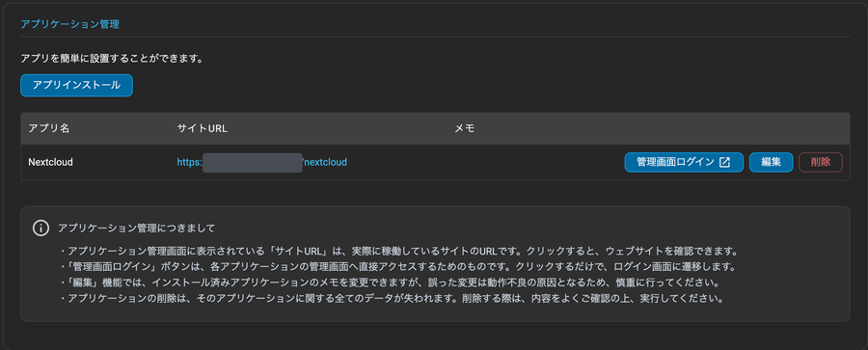
Task: Click the アプリケーション管理につきまして heading
Action: (136, 228)
